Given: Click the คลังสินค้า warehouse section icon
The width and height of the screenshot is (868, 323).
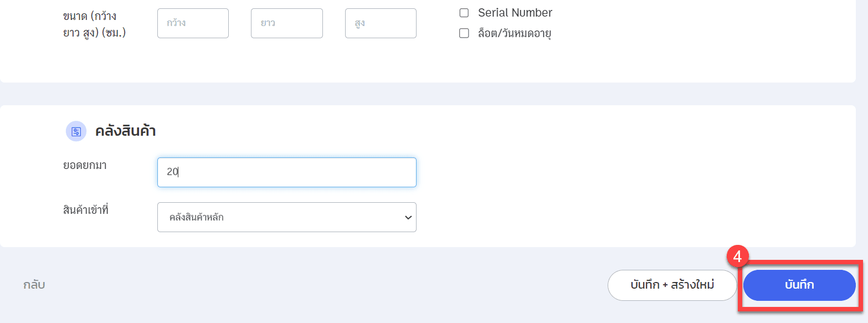Looking at the screenshot, I should pyautogui.click(x=76, y=131).
